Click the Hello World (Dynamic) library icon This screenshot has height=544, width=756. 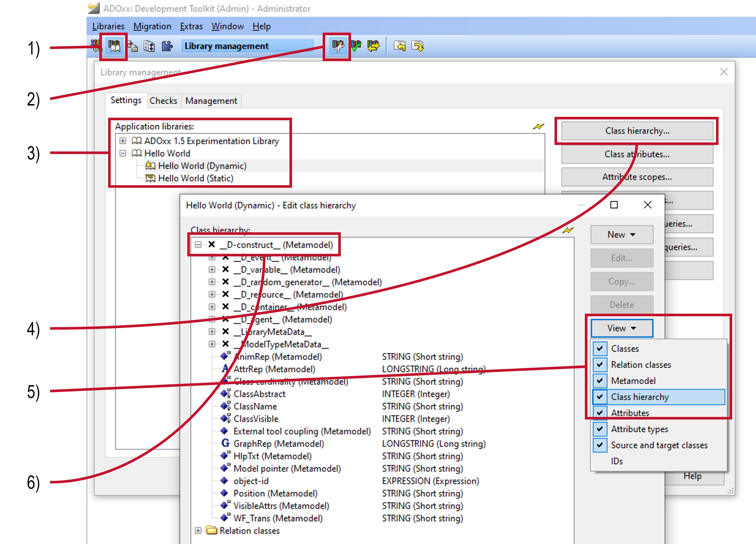(x=150, y=166)
